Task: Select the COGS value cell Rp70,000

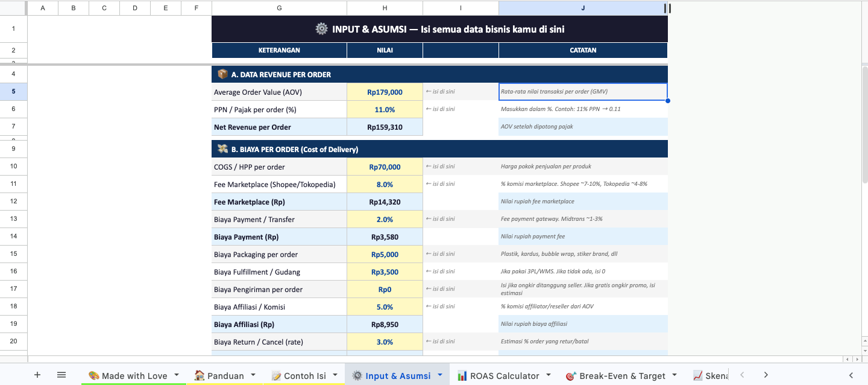Action: coord(385,167)
